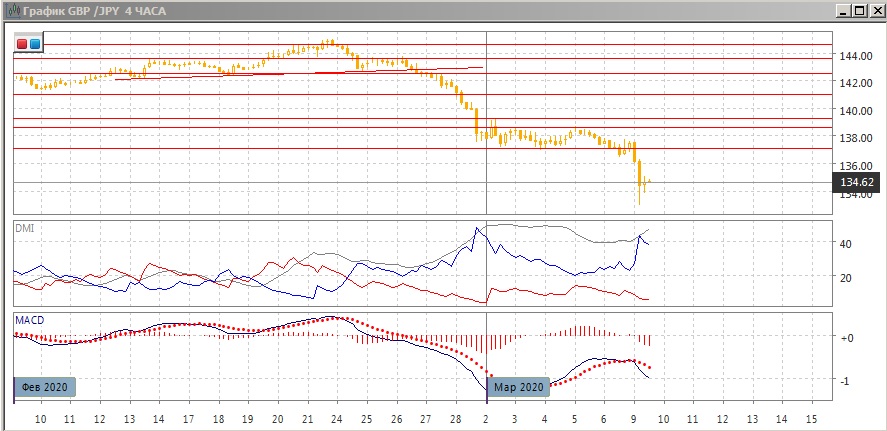The width and height of the screenshot is (887, 431).
Task: Click the value 40 on the DMI scale
Action: pyautogui.click(x=845, y=244)
